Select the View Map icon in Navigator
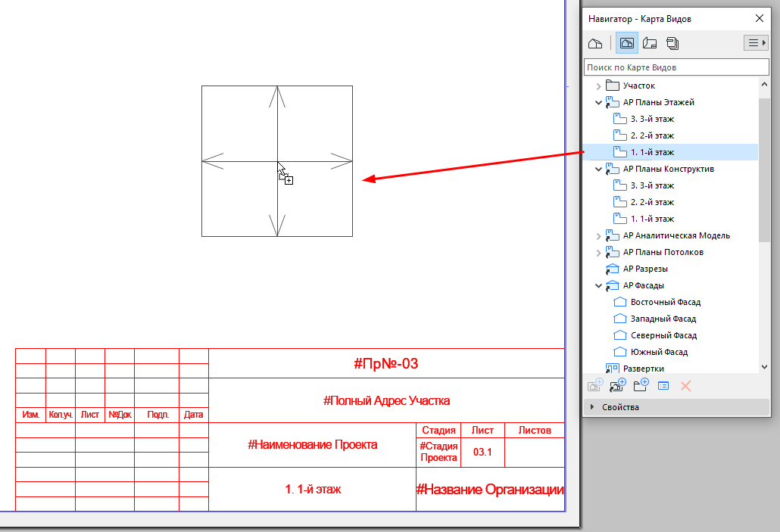The image size is (780, 532). [x=627, y=43]
